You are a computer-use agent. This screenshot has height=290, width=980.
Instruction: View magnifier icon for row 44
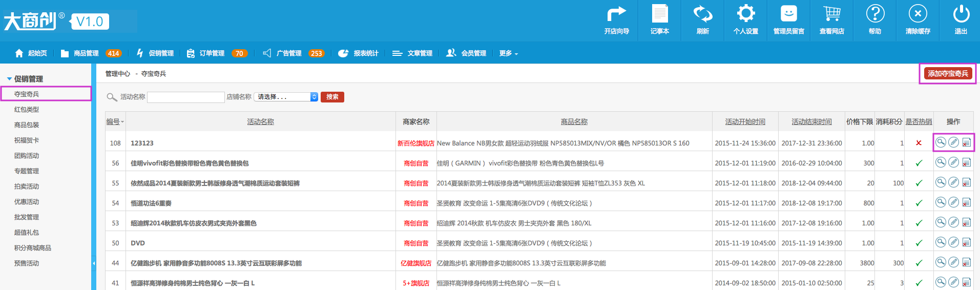[941, 262]
